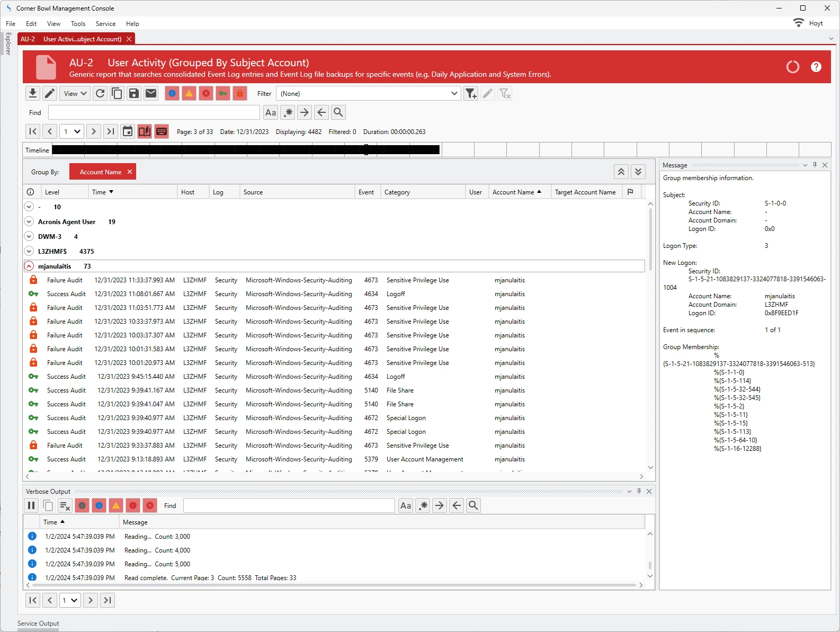
Task: Click the timeline bar marker
Action: tap(366, 150)
